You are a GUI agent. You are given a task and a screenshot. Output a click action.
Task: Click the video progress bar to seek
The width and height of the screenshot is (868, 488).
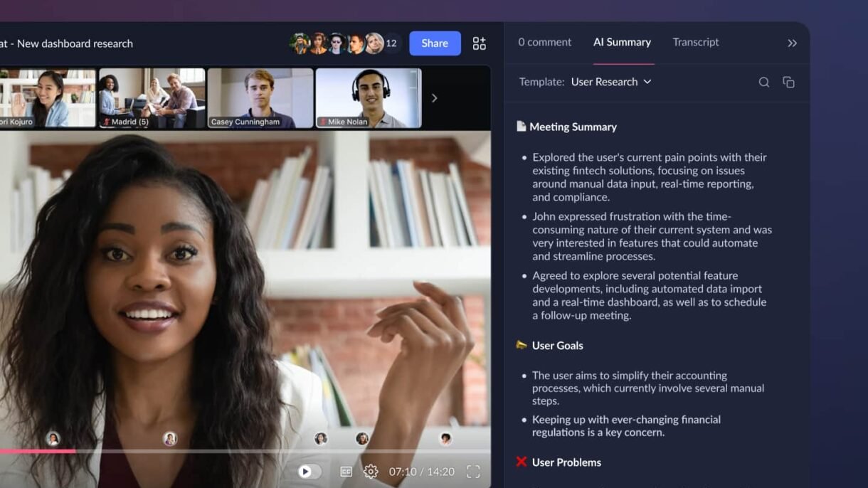click(245, 451)
